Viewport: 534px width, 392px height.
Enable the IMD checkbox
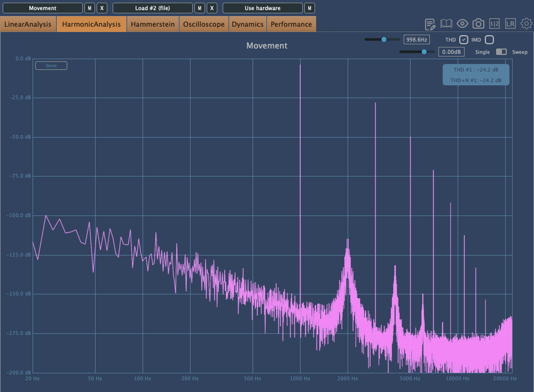489,39
